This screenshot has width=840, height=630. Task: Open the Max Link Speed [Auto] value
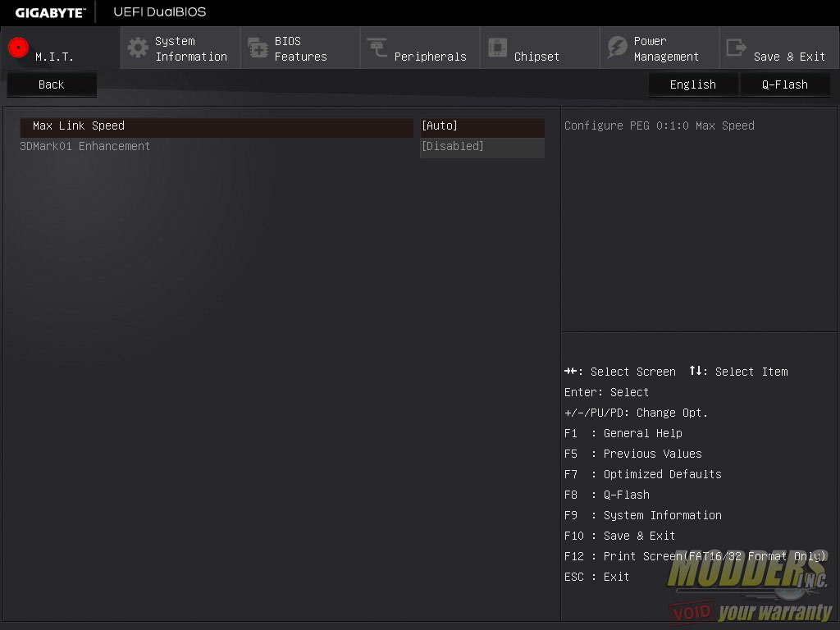click(x=482, y=126)
